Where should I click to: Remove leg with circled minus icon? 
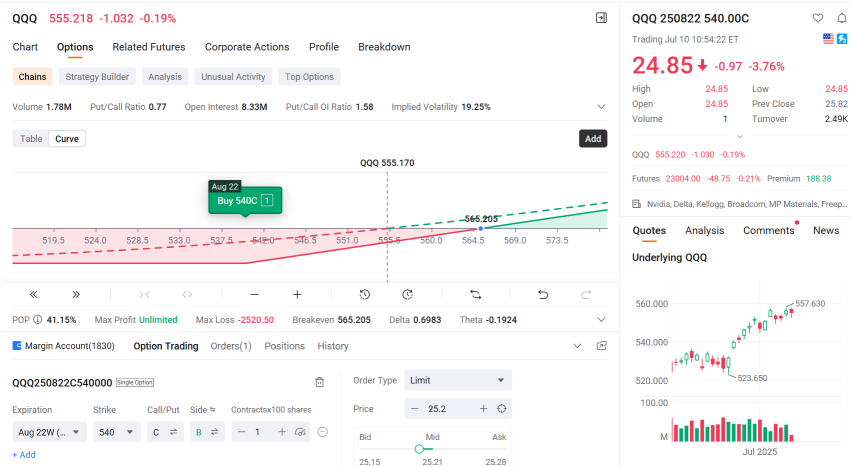click(x=323, y=432)
